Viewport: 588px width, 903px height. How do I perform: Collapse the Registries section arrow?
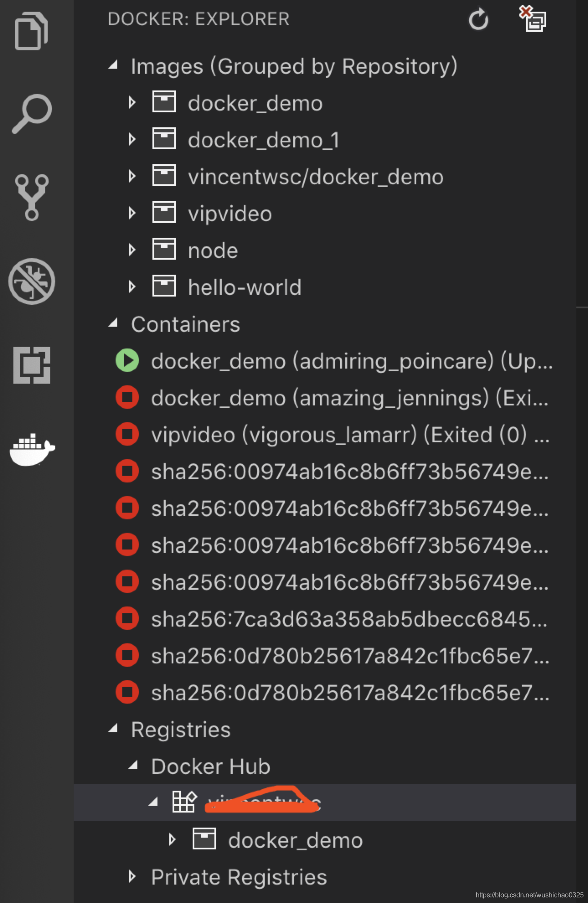pyautogui.click(x=113, y=728)
